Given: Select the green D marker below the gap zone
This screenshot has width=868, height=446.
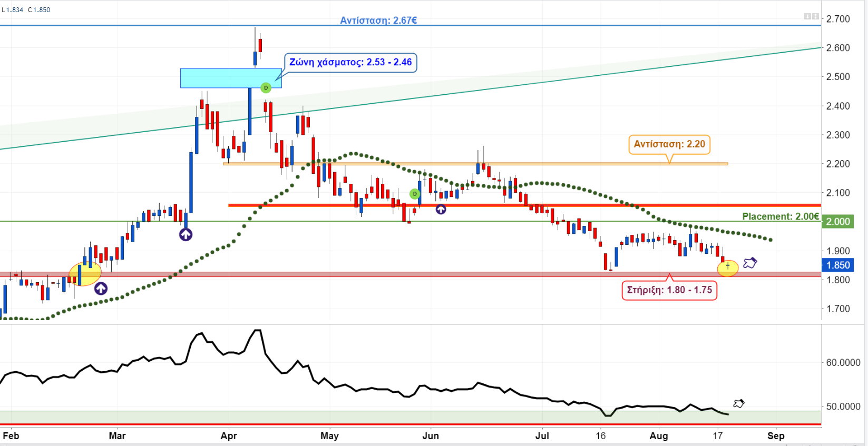Looking at the screenshot, I should (266, 87).
